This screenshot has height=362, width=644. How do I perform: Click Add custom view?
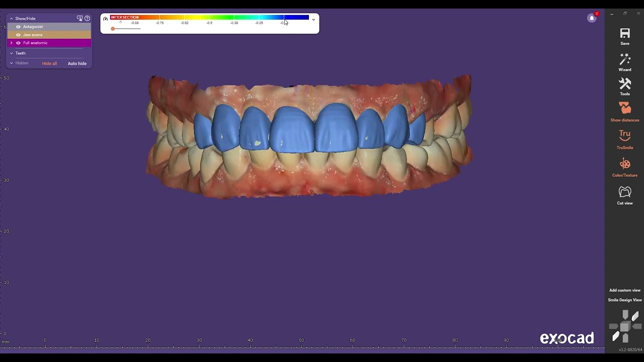625,290
